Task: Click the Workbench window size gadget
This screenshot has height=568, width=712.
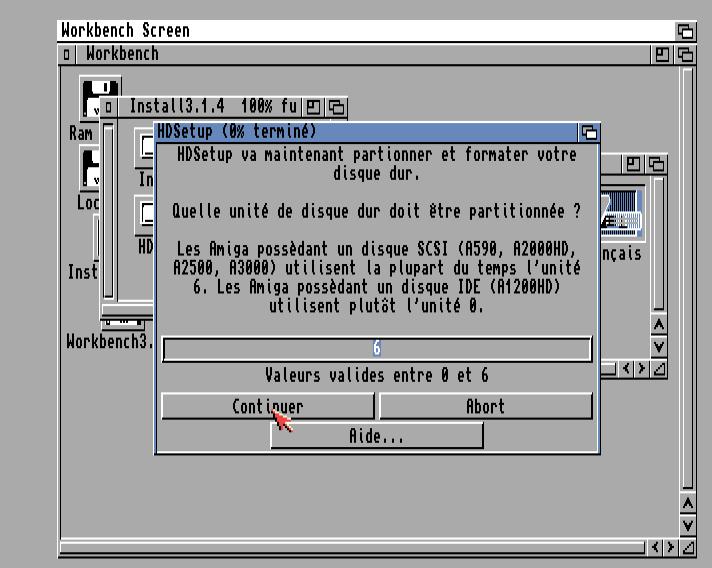Action: [x=688, y=547]
